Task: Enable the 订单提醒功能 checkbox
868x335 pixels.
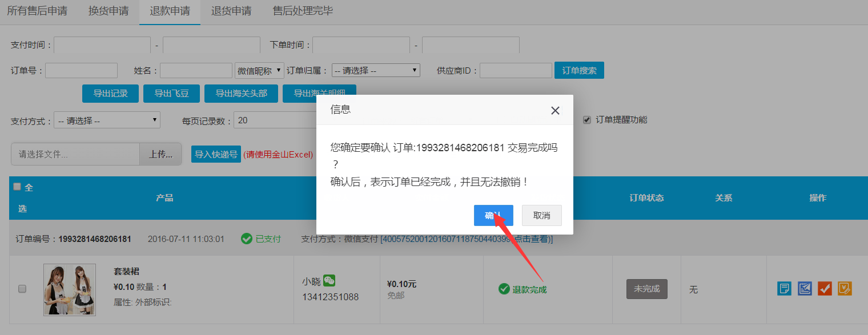Action: (x=586, y=119)
